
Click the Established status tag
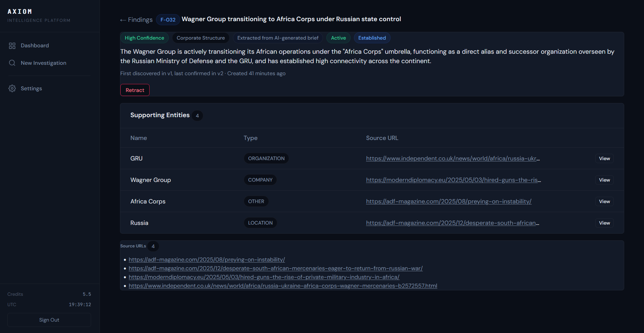[x=372, y=38]
